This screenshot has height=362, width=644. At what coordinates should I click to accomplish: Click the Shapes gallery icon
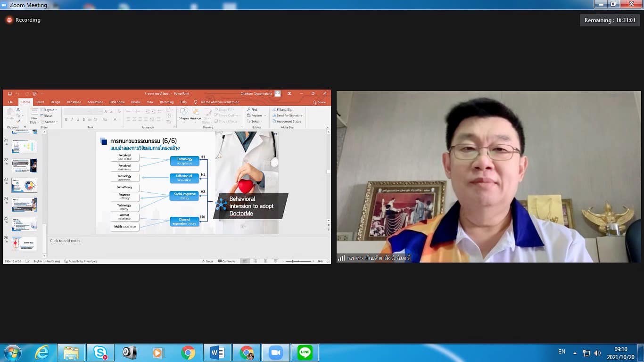pos(183,112)
